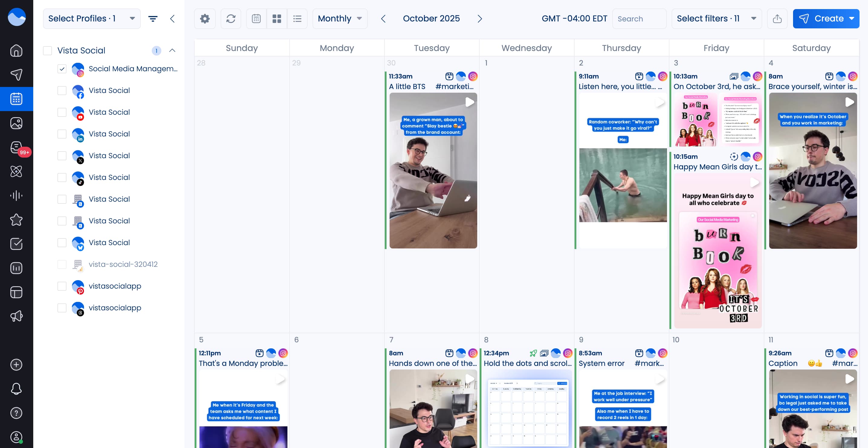Open the Select filters dropdown
Viewport: 868px width, 448px height.
pos(716,18)
